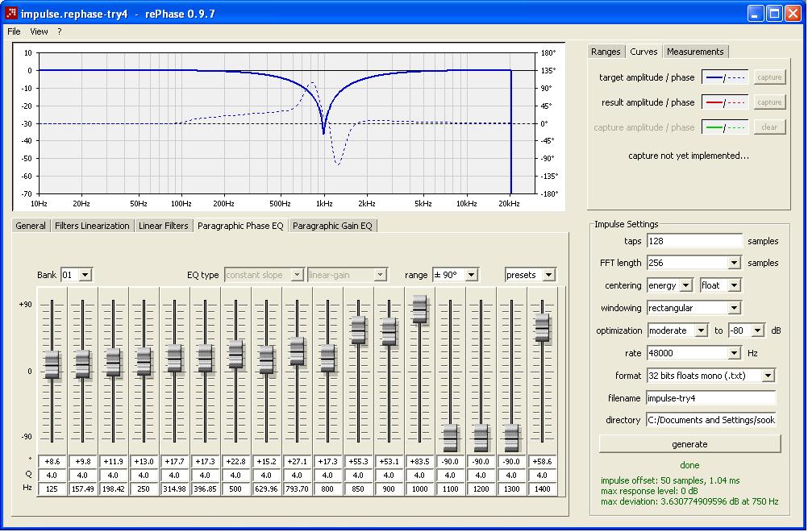This screenshot has height=532, width=808.
Task: Open the ? help menu
Action: [59, 31]
